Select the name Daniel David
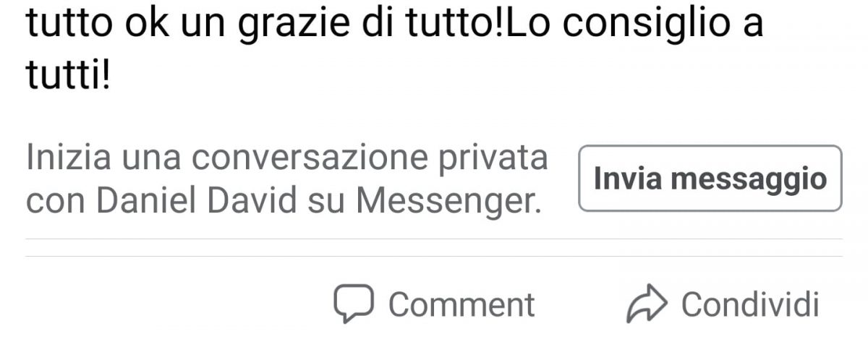This screenshot has height=347, width=868. (x=196, y=202)
